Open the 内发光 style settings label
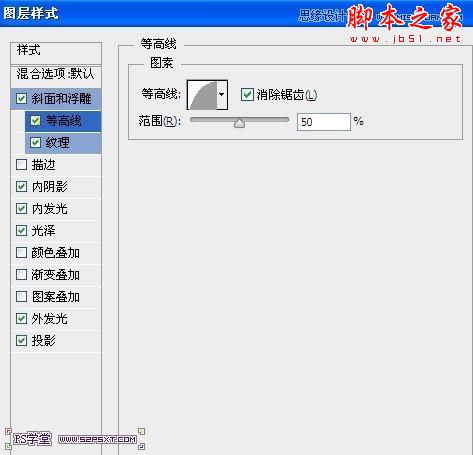This screenshot has width=473, height=455. point(50,209)
